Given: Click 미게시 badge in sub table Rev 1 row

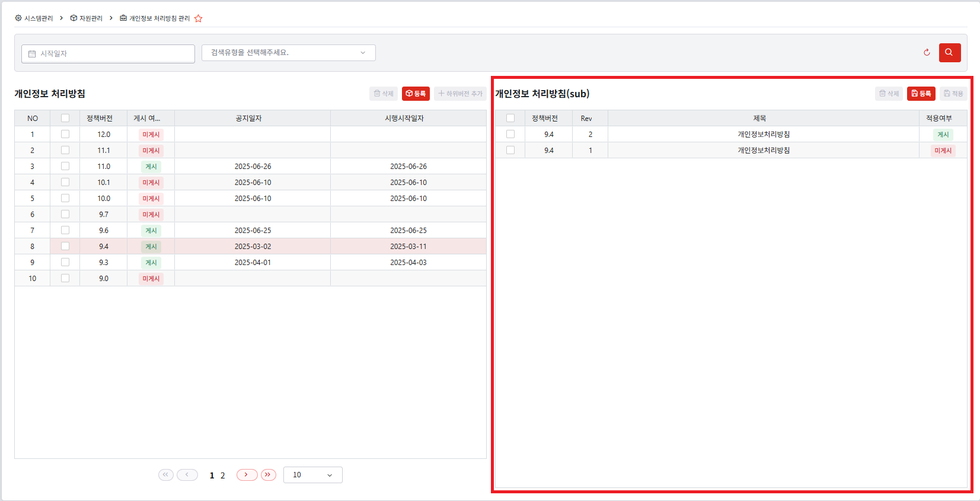Looking at the screenshot, I should coord(943,151).
